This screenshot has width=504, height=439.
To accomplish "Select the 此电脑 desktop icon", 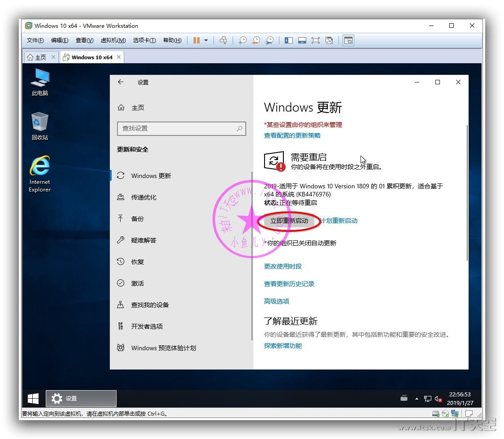I will [x=40, y=82].
